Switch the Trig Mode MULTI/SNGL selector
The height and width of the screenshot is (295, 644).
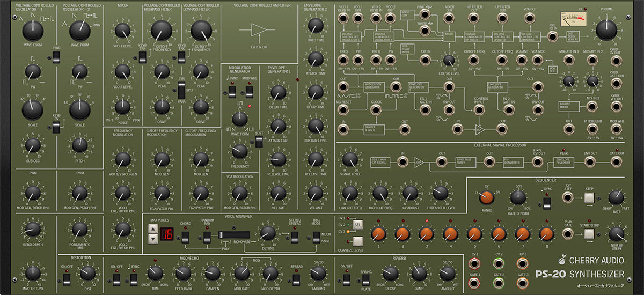coord(315,236)
